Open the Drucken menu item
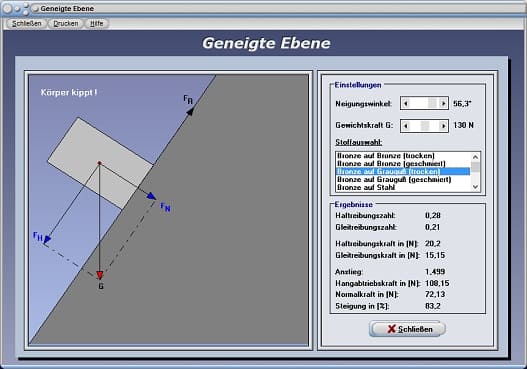Screen dimensions: 527x369 pyautogui.click(x=66, y=24)
